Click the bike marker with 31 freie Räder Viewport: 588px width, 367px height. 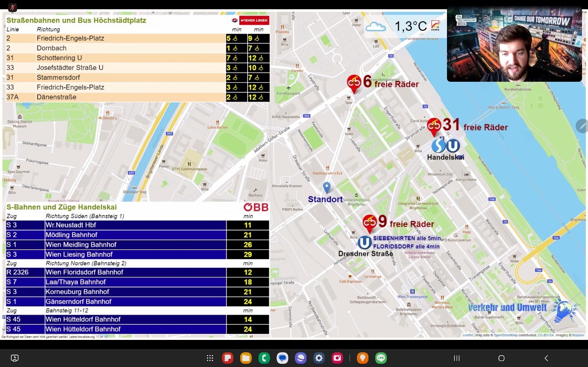coord(434,127)
